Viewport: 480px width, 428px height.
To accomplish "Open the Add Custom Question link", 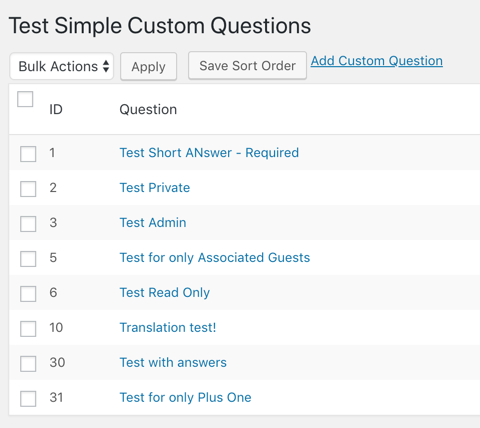I will pyautogui.click(x=377, y=61).
